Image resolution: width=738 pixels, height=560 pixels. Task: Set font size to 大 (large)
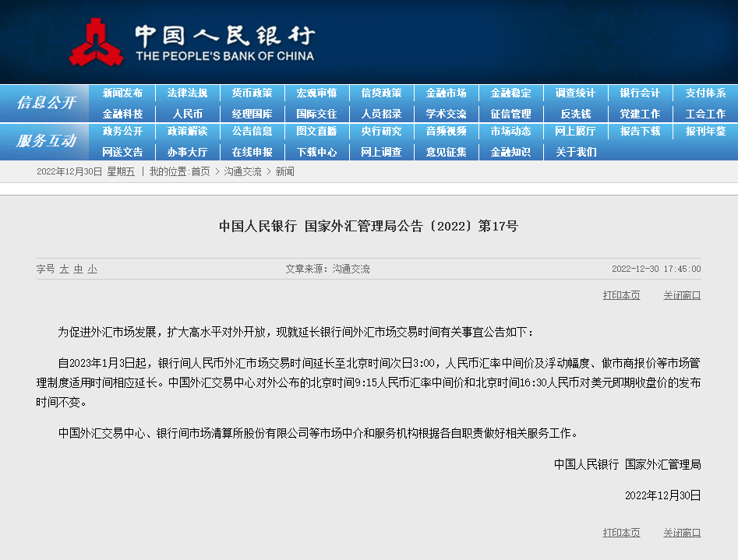tap(65, 269)
